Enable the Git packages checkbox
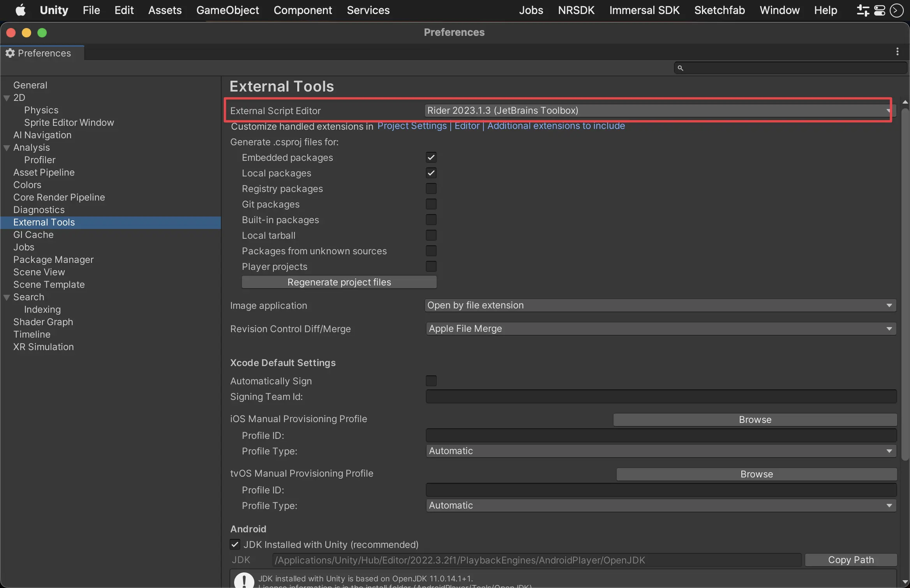The height and width of the screenshot is (588, 910). [431, 204]
